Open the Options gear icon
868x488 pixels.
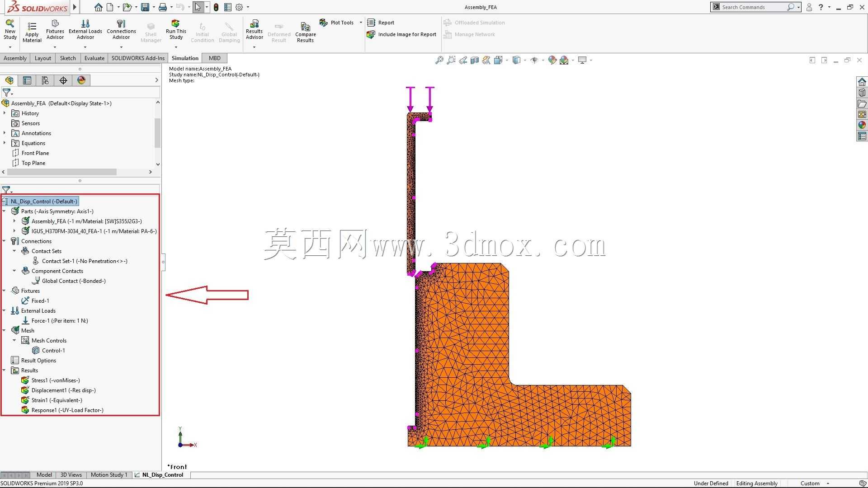[239, 7]
